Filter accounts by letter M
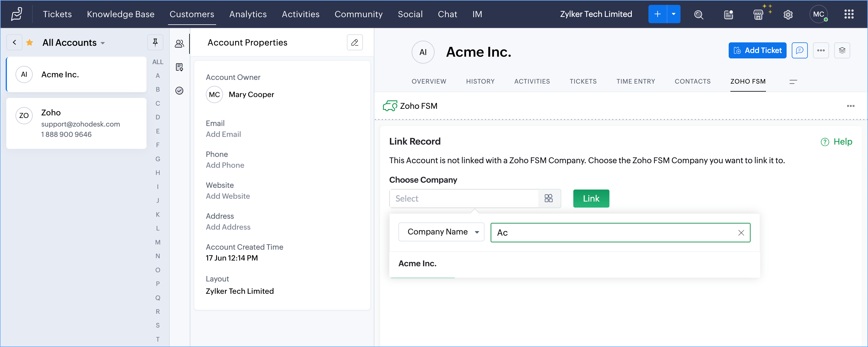This screenshot has height=347, width=868. pyautogui.click(x=158, y=242)
